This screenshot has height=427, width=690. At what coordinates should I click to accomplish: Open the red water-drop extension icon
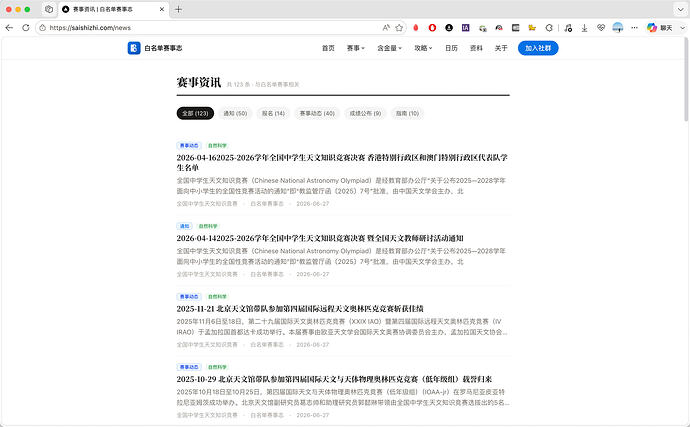coord(415,28)
